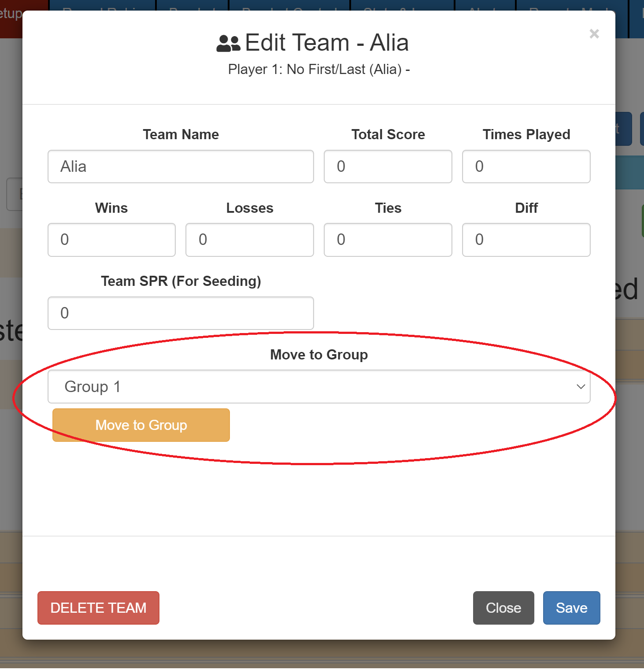Image resolution: width=644 pixels, height=670 pixels.
Task: Click the team people icon in header
Action: (228, 44)
